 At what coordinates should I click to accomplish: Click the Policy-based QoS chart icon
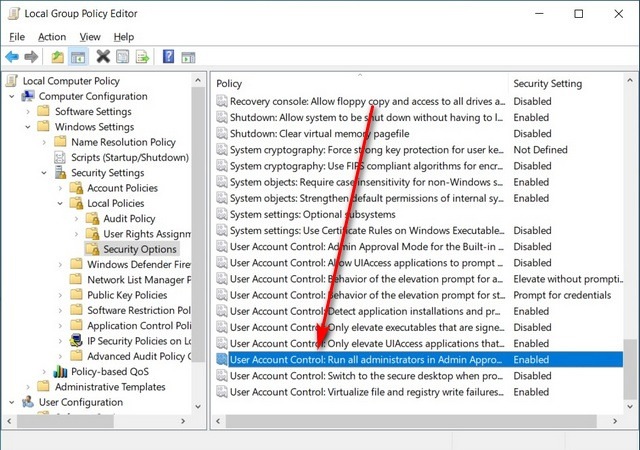(60, 371)
